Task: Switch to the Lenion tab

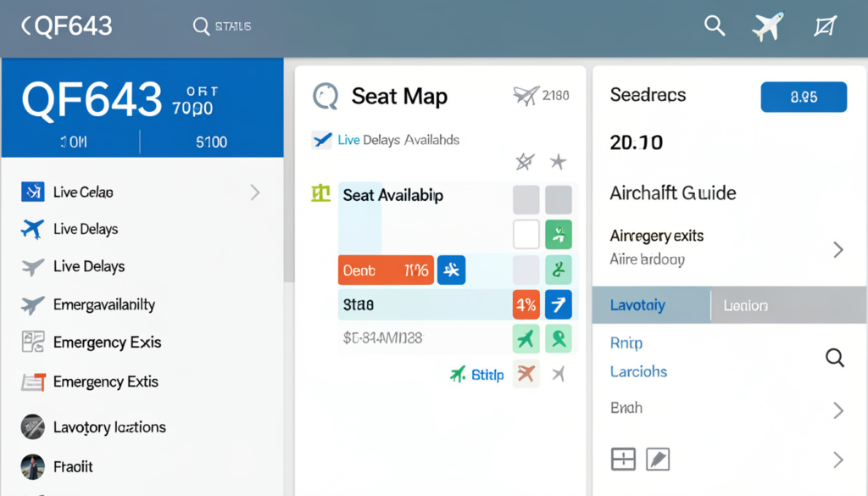Action: [x=745, y=304]
